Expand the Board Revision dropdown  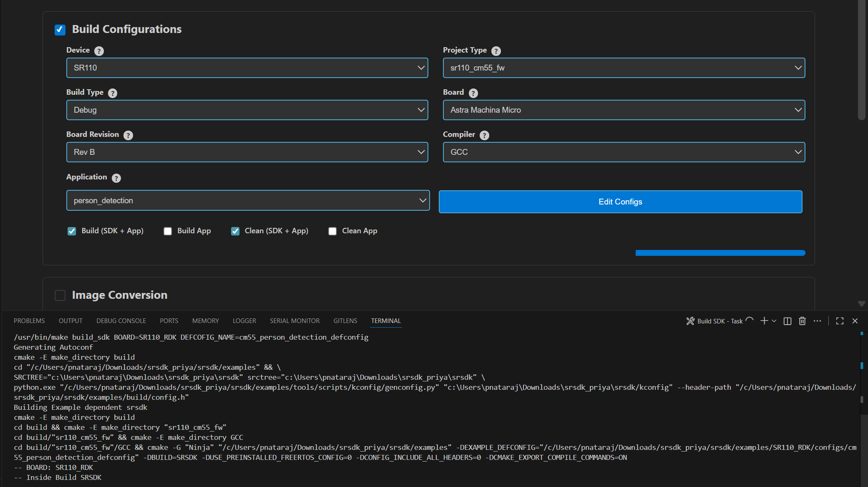click(x=247, y=152)
